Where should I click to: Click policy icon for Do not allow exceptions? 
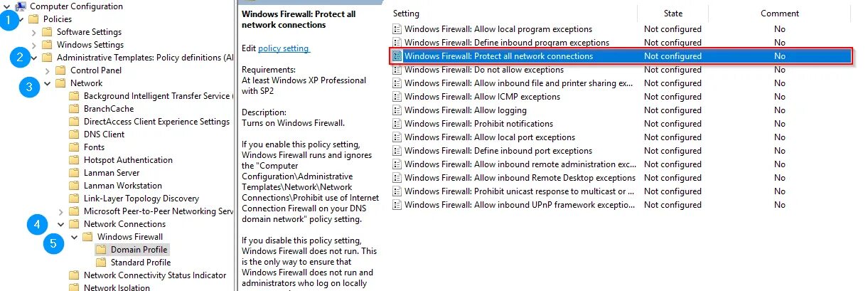tap(397, 70)
